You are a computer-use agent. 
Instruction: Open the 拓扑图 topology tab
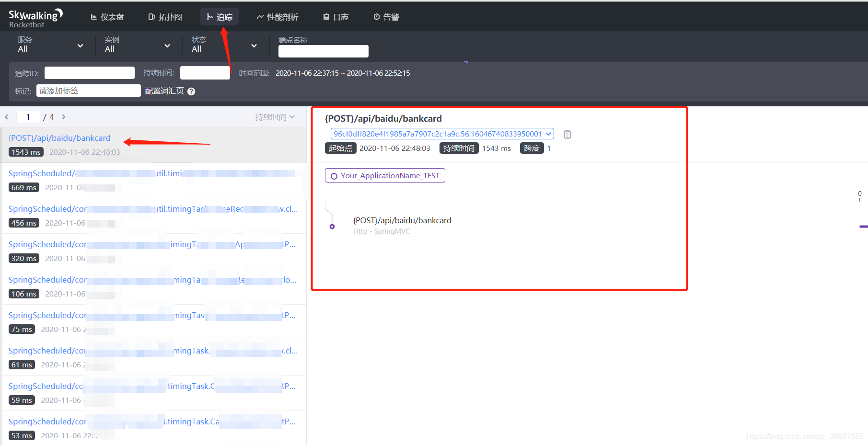point(165,17)
